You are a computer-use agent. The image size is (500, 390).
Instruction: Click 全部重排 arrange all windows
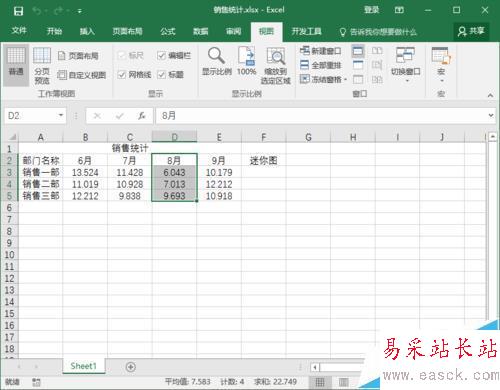click(320, 65)
